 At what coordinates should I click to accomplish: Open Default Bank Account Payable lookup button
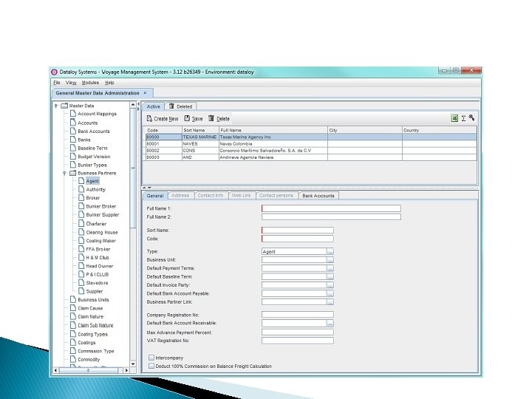[x=330, y=293]
